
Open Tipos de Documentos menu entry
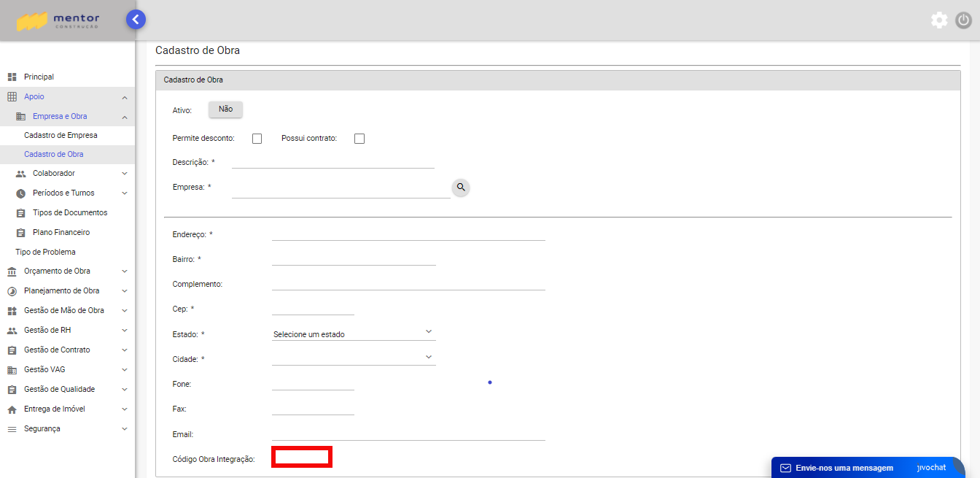coord(70,212)
